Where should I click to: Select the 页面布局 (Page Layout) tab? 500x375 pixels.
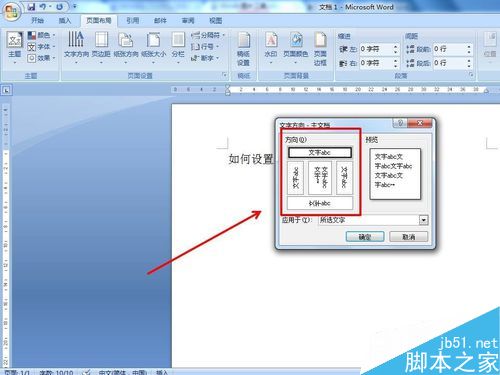[99, 21]
